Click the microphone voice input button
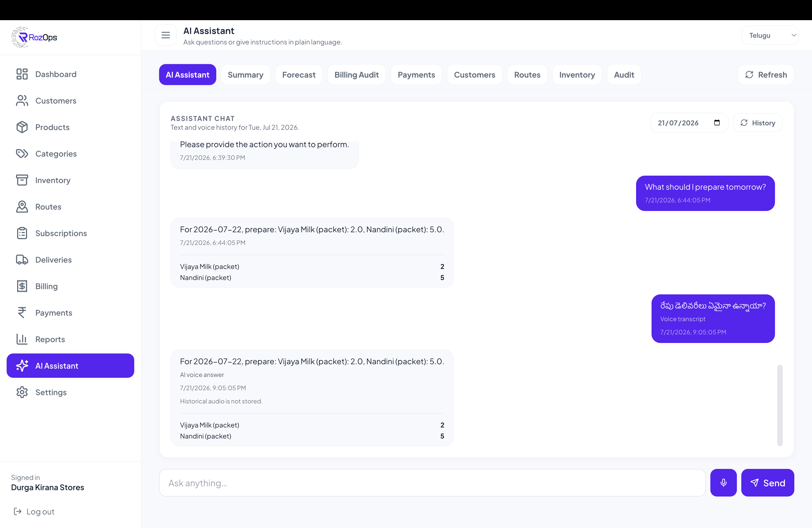This screenshot has height=528, width=812. (x=723, y=483)
